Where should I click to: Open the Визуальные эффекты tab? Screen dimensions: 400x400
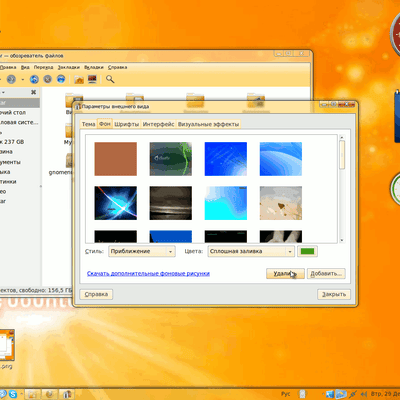(208, 124)
